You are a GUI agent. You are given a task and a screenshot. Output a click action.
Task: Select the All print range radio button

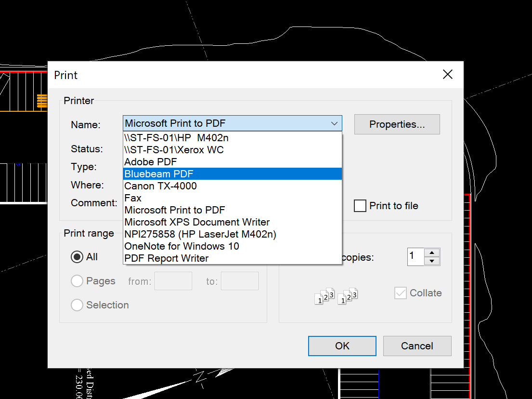click(77, 257)
